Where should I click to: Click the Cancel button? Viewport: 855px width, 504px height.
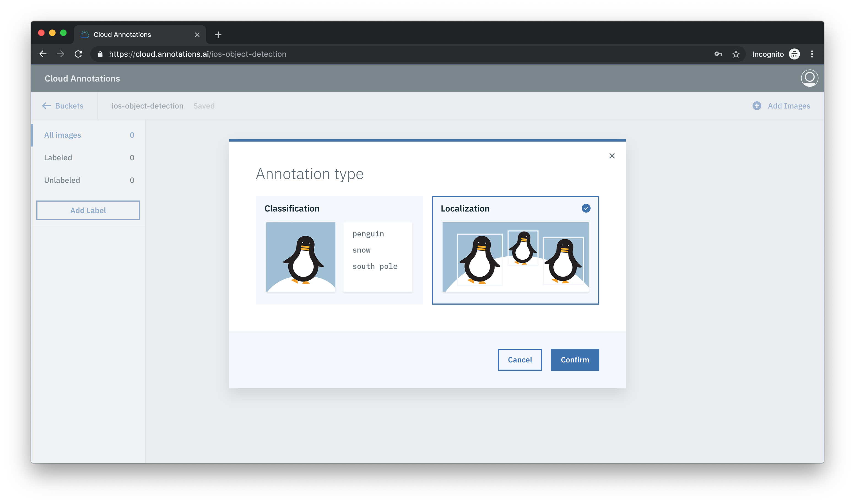(x=520, y=360)
